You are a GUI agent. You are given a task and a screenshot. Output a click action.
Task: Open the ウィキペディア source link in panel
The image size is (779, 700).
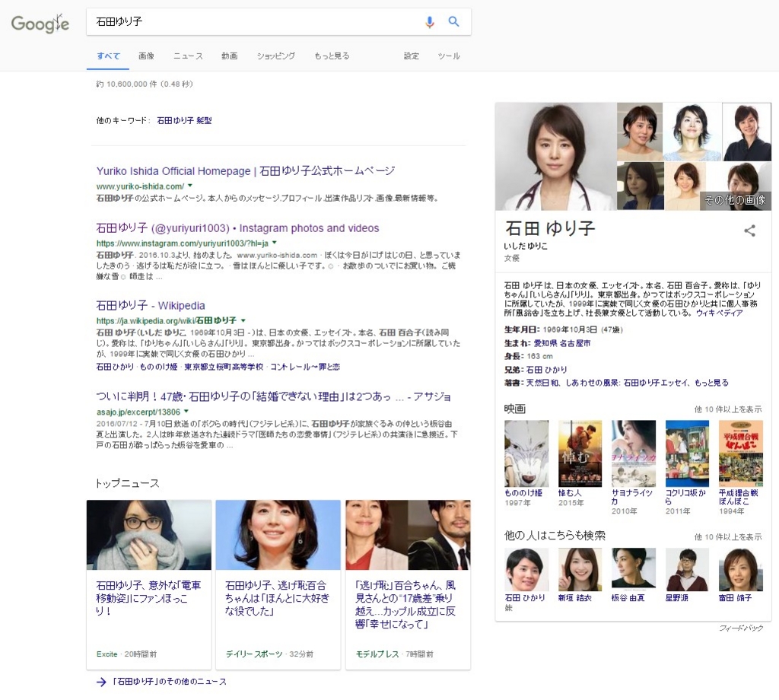click(x=719, y=313)
